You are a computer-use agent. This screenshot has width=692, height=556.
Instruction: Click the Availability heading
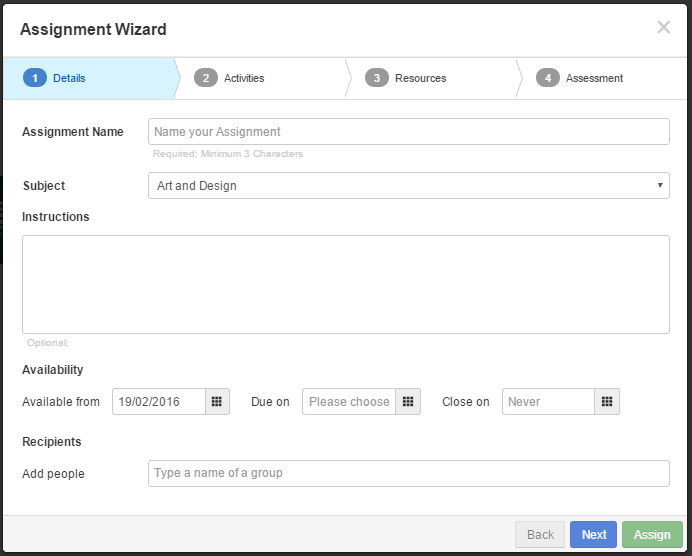53,370
